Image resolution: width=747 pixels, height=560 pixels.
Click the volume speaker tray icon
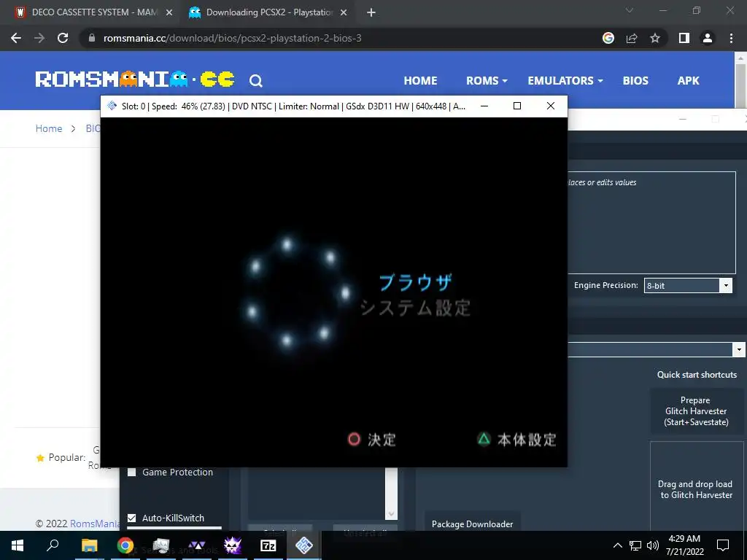(x=653, y=545)
